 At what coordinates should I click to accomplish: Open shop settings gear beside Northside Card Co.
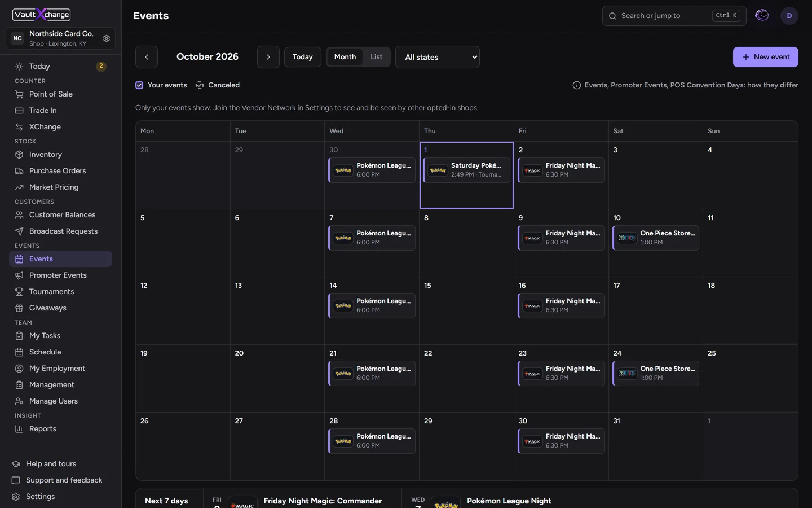coord(107,38)
